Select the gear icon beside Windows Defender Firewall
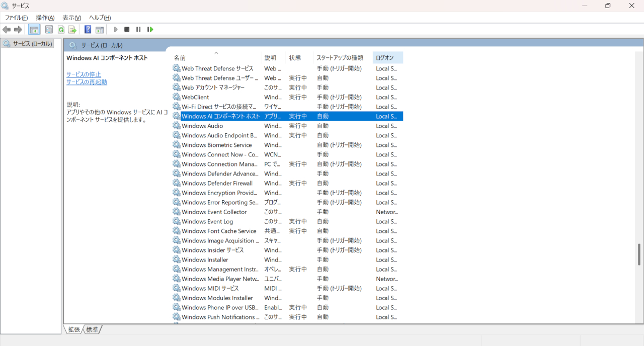This screenshot has width=644, height=346. pyautogui.click(x=177, y=183)
